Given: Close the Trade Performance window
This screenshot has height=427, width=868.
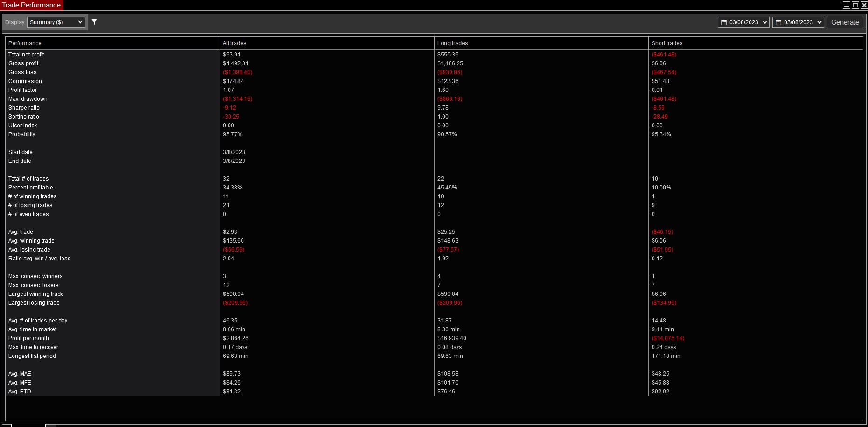Looking at the screenshot, I should point(864,5).
